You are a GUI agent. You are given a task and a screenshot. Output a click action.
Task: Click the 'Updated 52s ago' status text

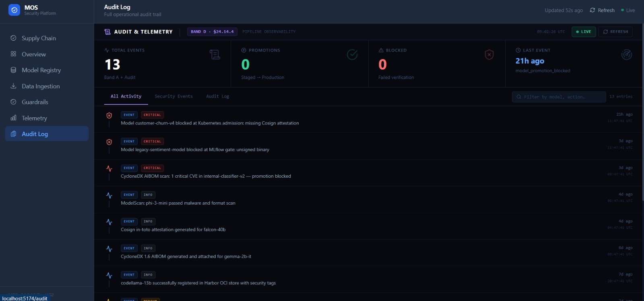click(x=563, y=10)
